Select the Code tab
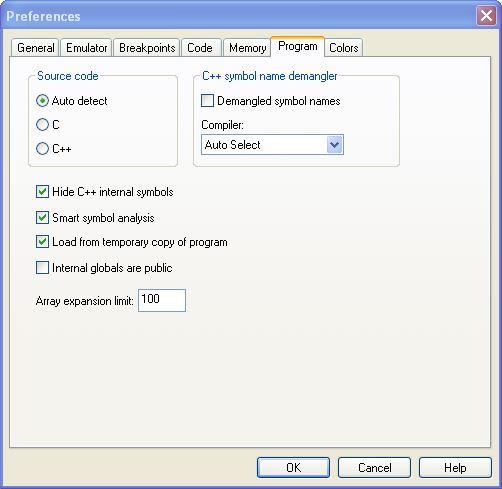502x489 pixels. coord(200,48)
